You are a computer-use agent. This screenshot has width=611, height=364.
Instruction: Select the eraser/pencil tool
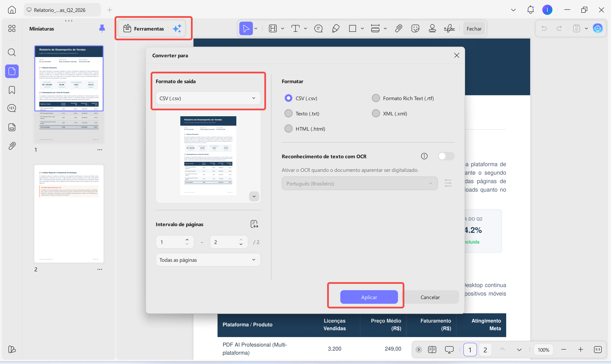tap(336, 28)
